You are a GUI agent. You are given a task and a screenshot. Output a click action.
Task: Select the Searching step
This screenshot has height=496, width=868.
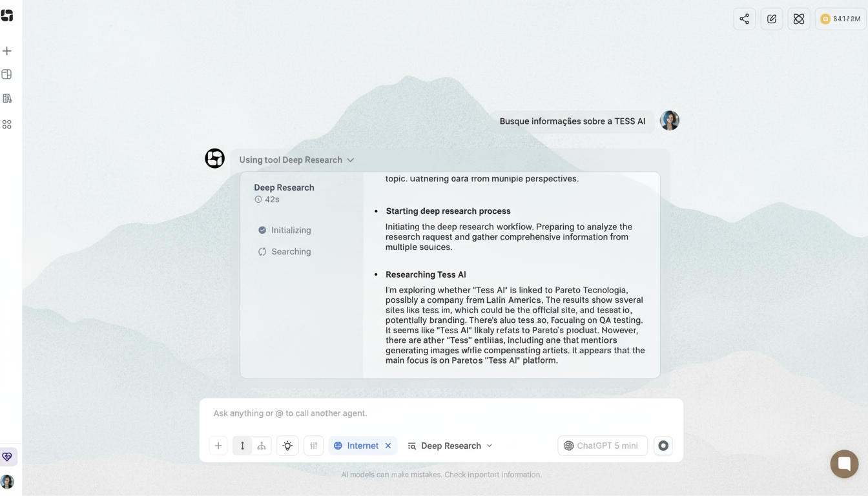(x=291, y=252)
